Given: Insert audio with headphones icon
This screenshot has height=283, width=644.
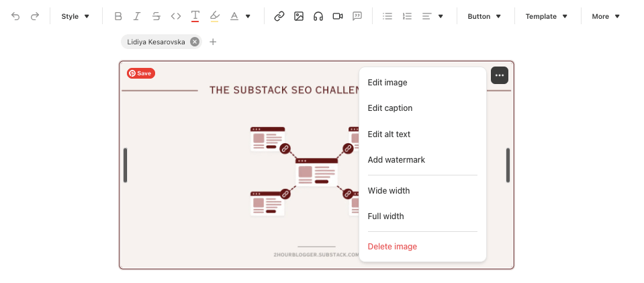Looking at the screenshot, I should 318,16.
